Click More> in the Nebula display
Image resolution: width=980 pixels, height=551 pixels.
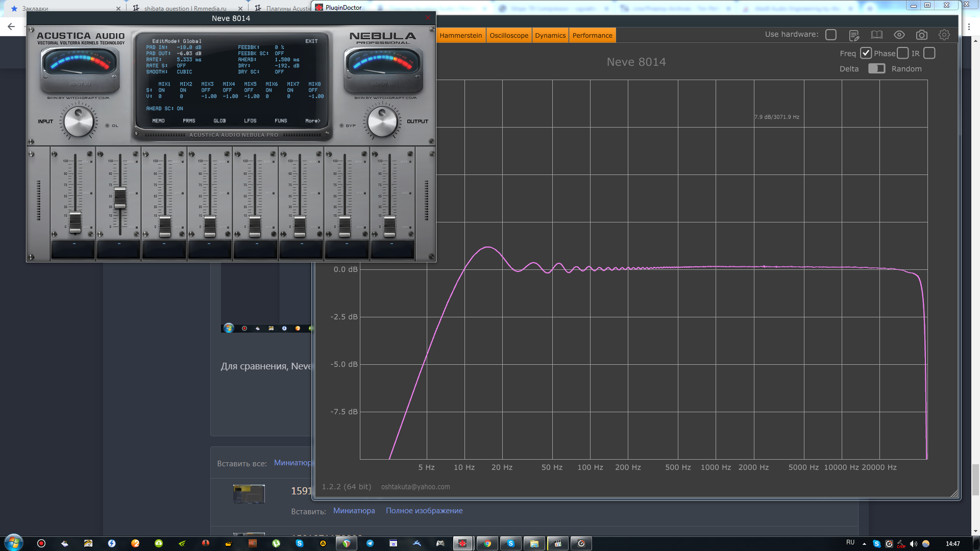pyautogui.click(x=312, y=121)
